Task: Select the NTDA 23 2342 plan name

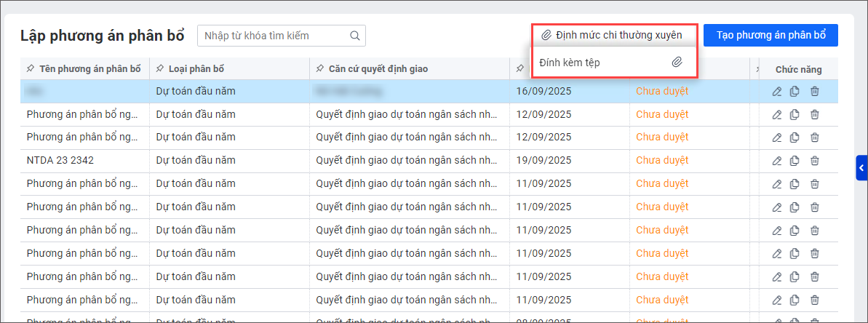Action: point(60,161)
